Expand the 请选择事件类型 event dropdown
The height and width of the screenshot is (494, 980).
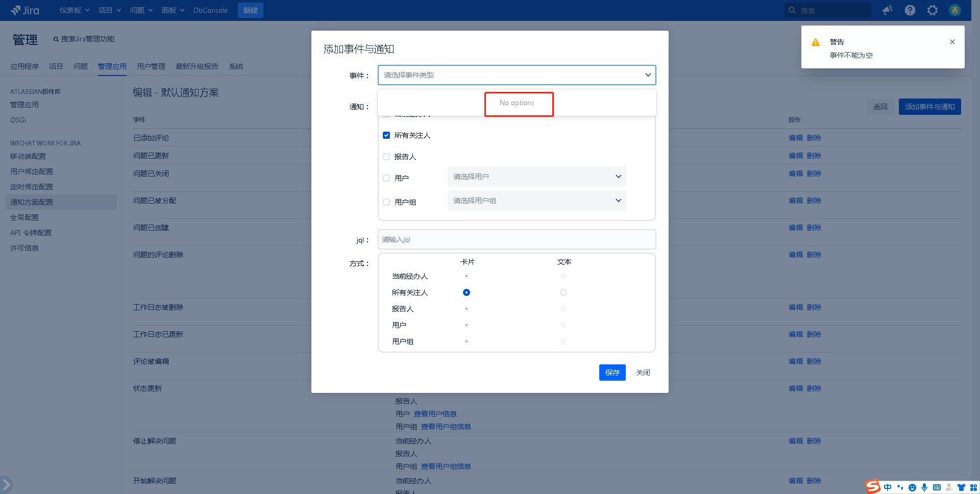pyautogui.click(x=517, y=75)
